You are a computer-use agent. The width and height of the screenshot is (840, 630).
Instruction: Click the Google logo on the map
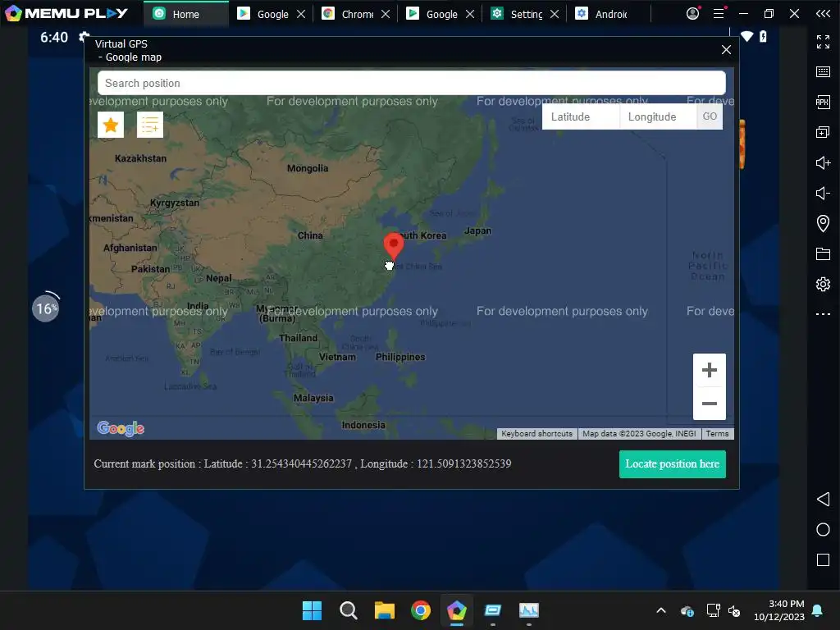[121, 428]
